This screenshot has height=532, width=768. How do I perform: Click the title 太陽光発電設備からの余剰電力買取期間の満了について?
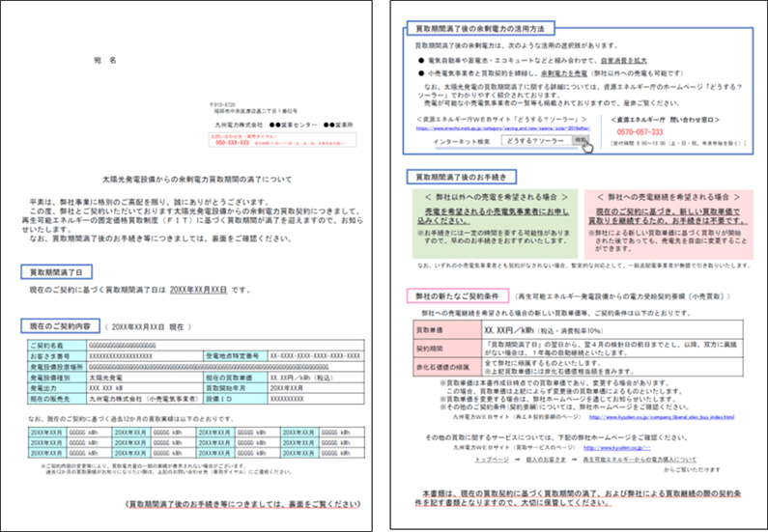click(197, 180)
